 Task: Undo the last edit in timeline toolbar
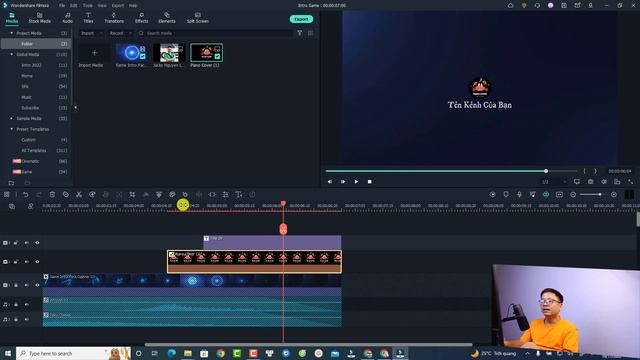[x=25, y=195]
